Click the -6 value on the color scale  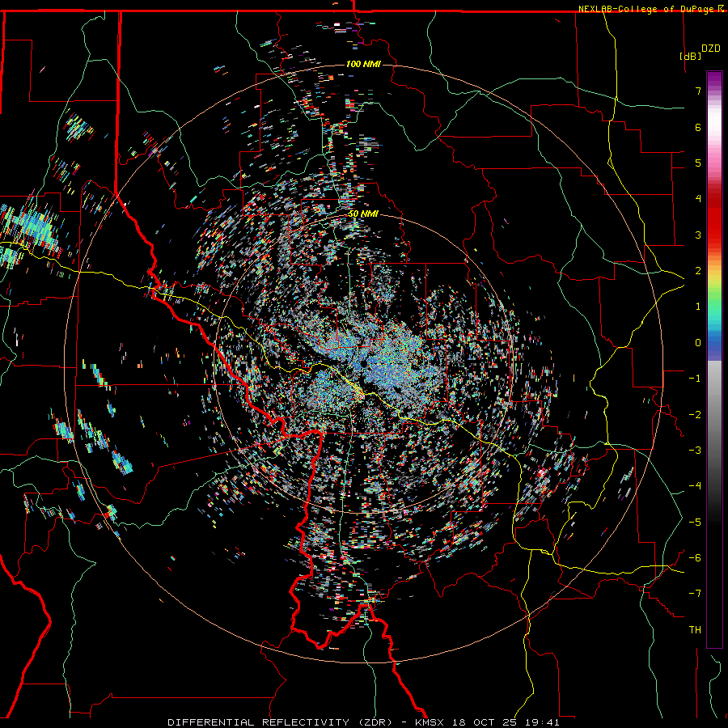coord(695,557)
